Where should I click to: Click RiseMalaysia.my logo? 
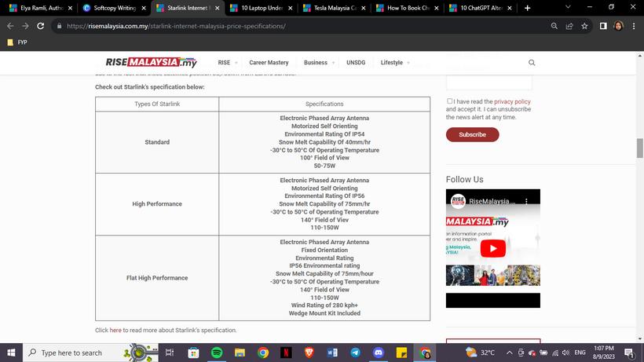(151, 62)
